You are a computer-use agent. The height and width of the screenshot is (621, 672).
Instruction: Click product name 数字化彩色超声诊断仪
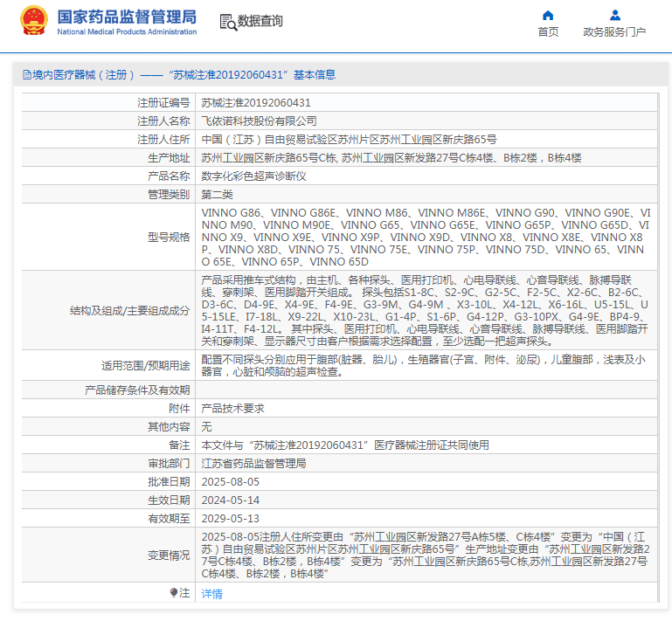point(253,176)
